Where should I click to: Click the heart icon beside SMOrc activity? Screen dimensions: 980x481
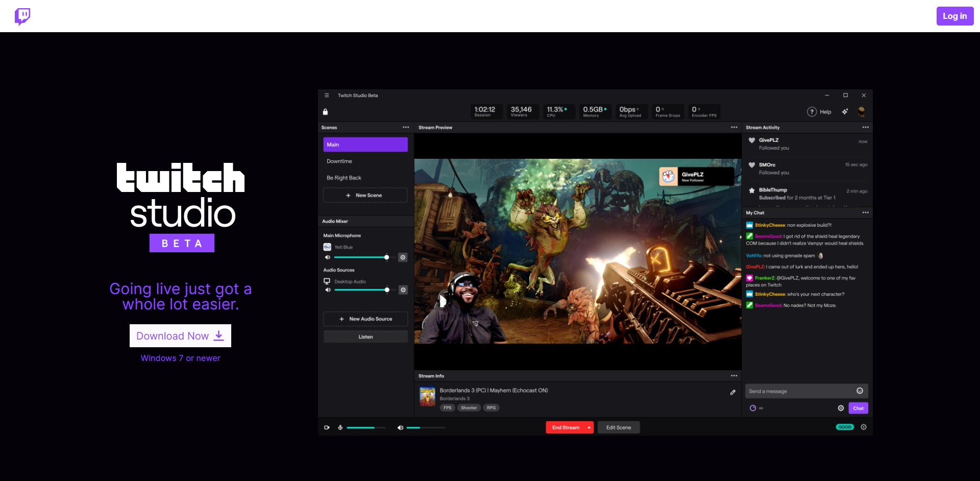[751, 165]
